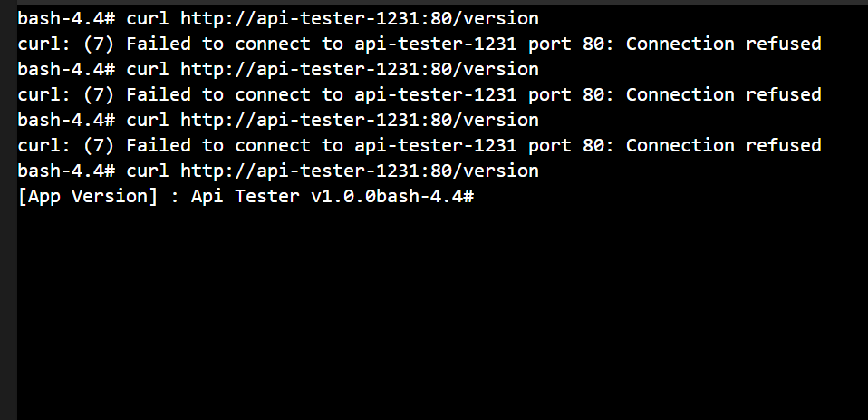The image size is (868, 420).
Task: Select the word Failed in first error line
Action: coord(159,44)
